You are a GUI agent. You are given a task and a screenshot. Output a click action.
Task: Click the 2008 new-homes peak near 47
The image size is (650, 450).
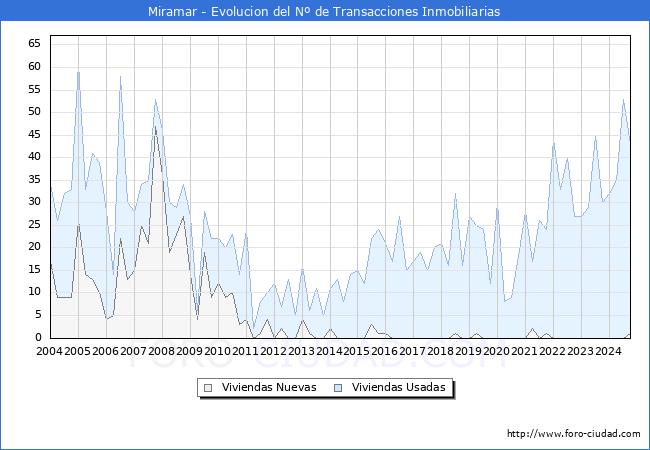[155, 126]
